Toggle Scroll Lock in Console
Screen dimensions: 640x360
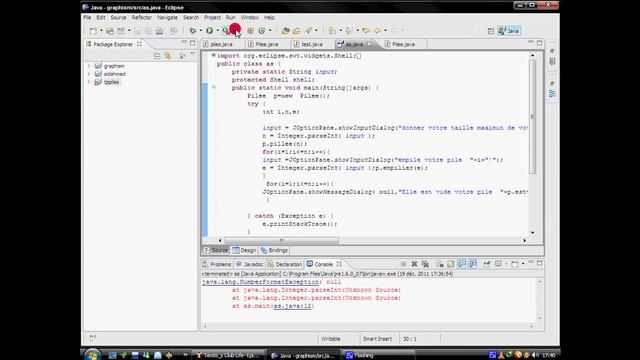coord(451,264)
